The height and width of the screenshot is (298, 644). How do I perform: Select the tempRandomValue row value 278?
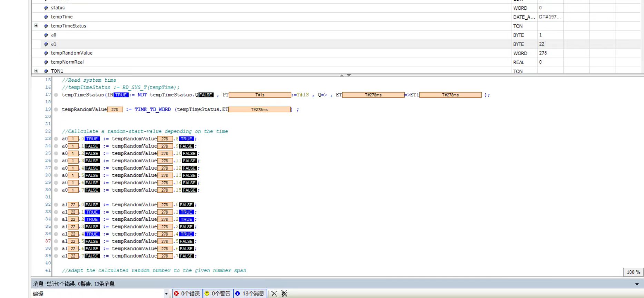(543, 53)
